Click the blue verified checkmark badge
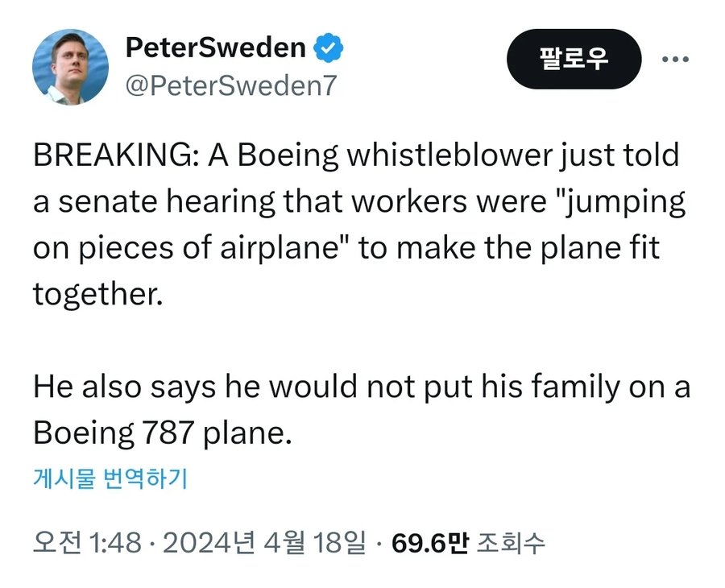Viewport: 725px width, 588px height. [x=329, y=48]
